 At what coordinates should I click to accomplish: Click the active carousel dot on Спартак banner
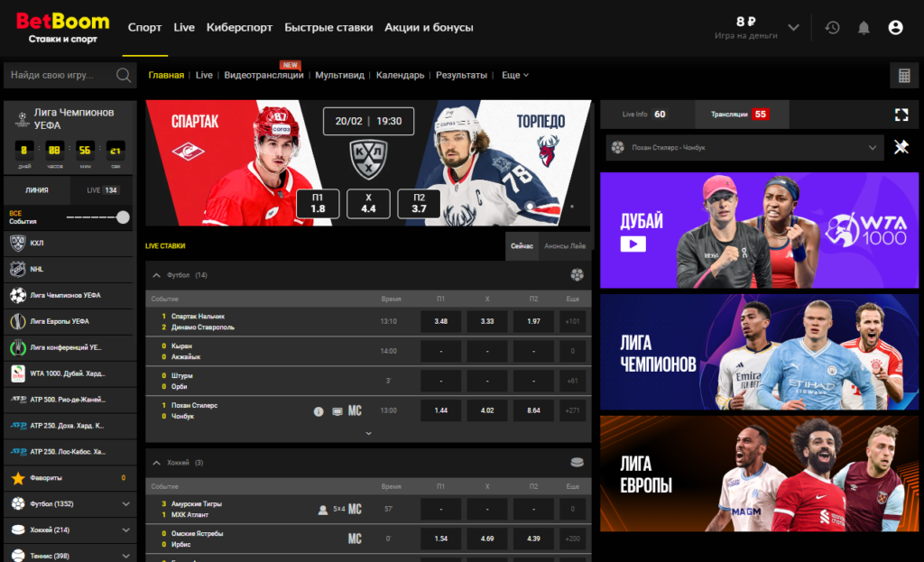(530, 207)
